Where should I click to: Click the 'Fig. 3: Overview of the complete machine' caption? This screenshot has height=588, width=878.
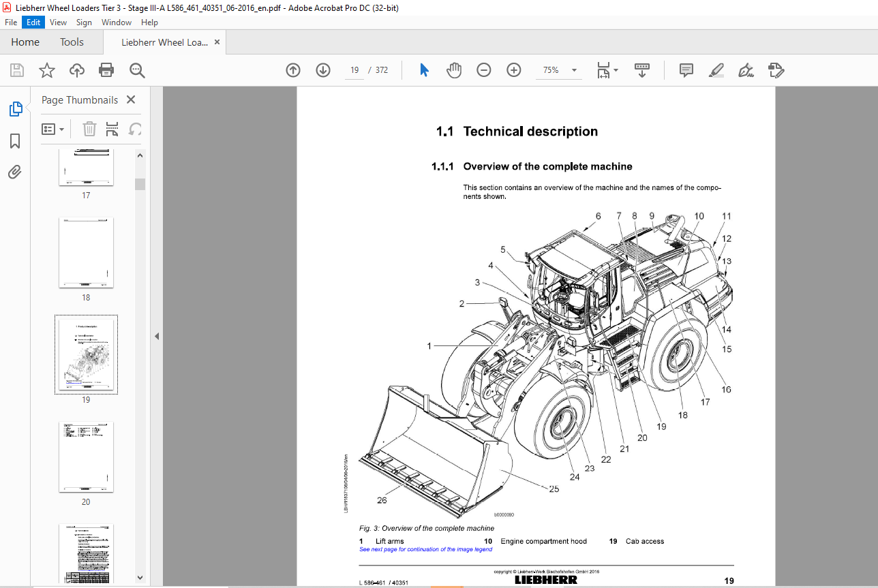(x=427, y=528)
